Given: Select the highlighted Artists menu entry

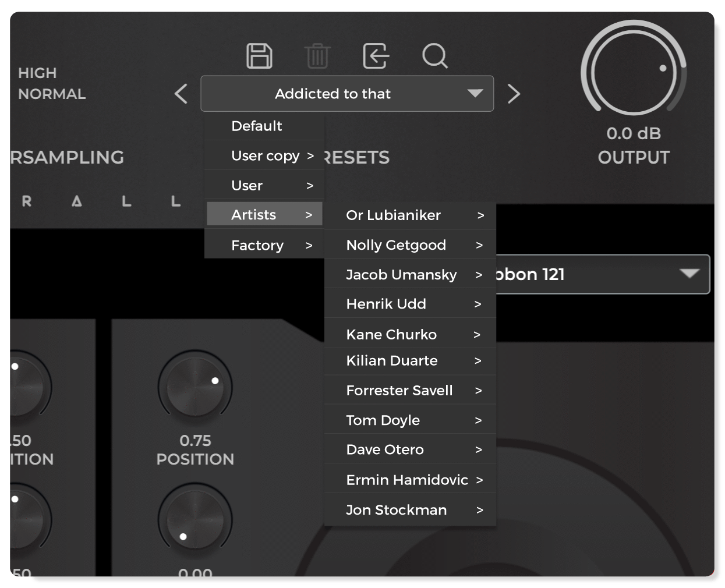Looking at the screenshot, I should [264, 214].
